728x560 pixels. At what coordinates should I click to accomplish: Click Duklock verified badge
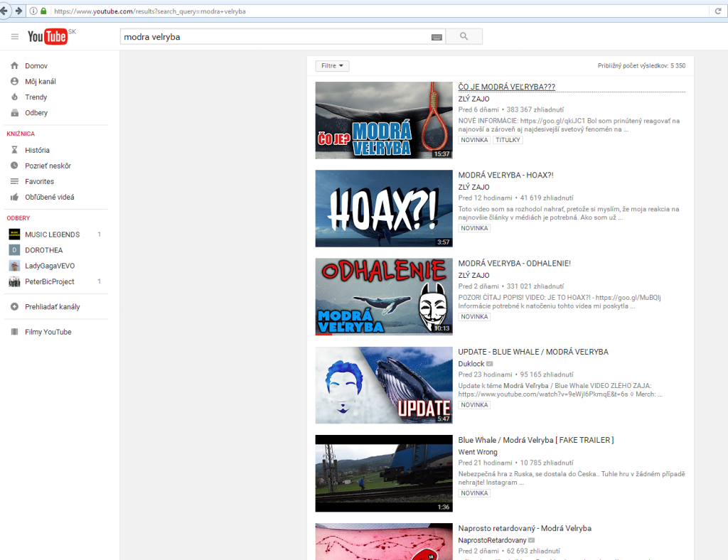click(489, 364)
